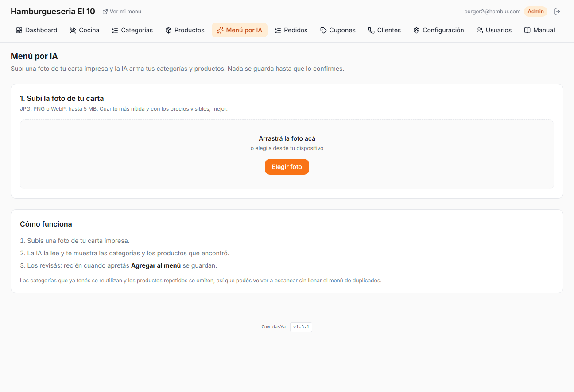The image size is (574, 392).
Task: Go to the Cupones tab
Action: (338, 30)
